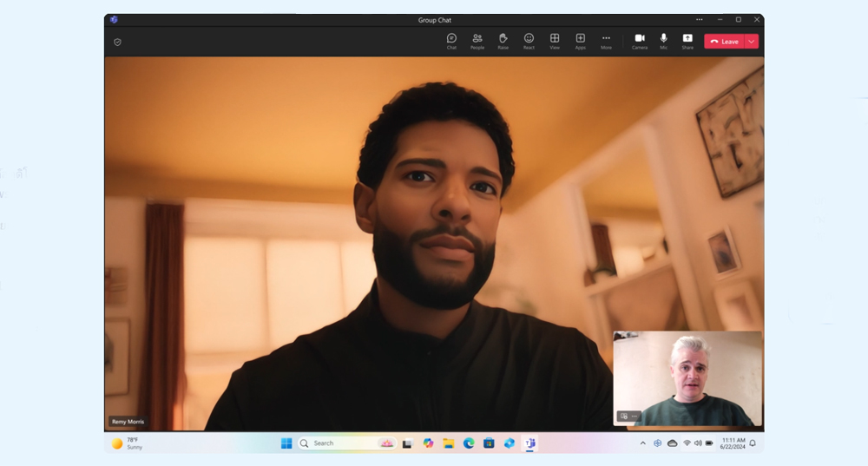Image resolution: width=868 pixels, height=466 pixels.
Task: Click the volume speaker tray icon
Action: click(698, 443)
